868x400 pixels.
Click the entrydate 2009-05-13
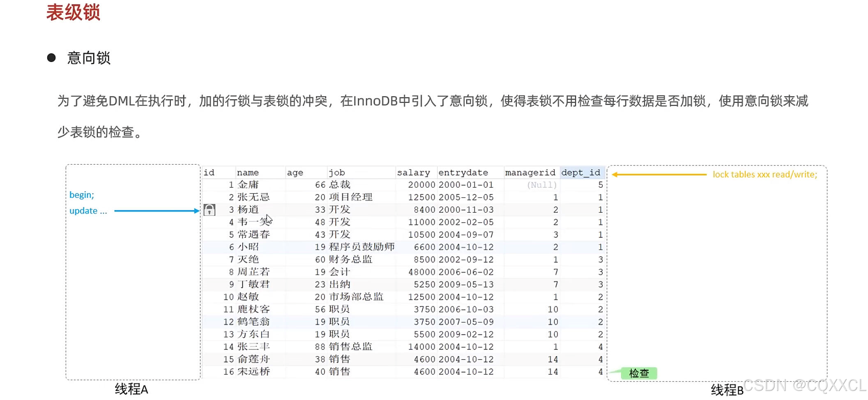pos(466,284)
